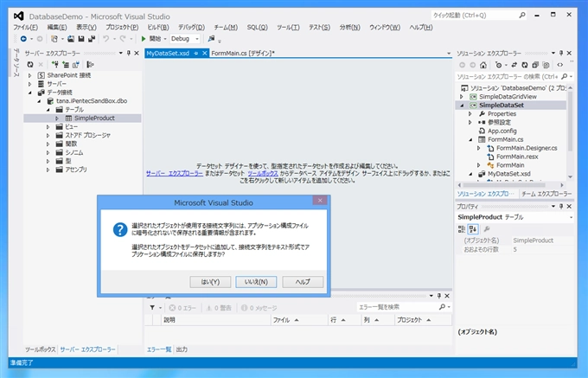Click はい(Y) in the dialog
This screenshot has width=588, height=378.
[x=210, y=282]
